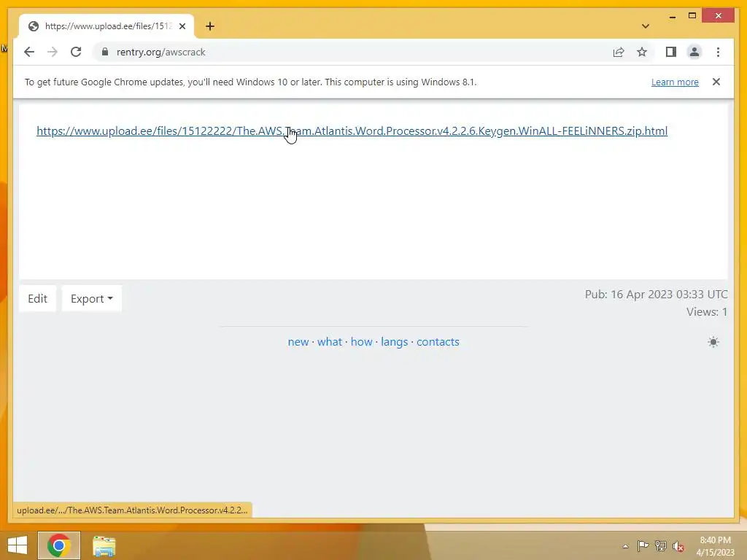Open the network tray icon

(x=661, y=546)
